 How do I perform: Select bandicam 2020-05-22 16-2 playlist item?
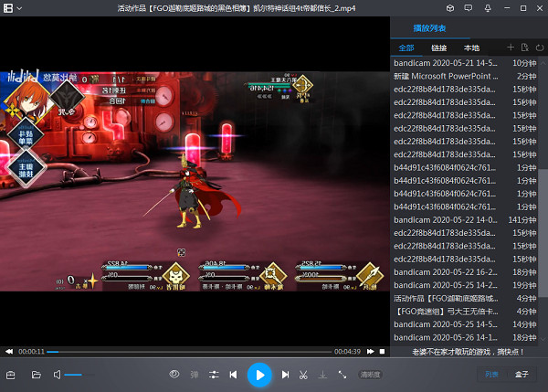click(465, 272)
